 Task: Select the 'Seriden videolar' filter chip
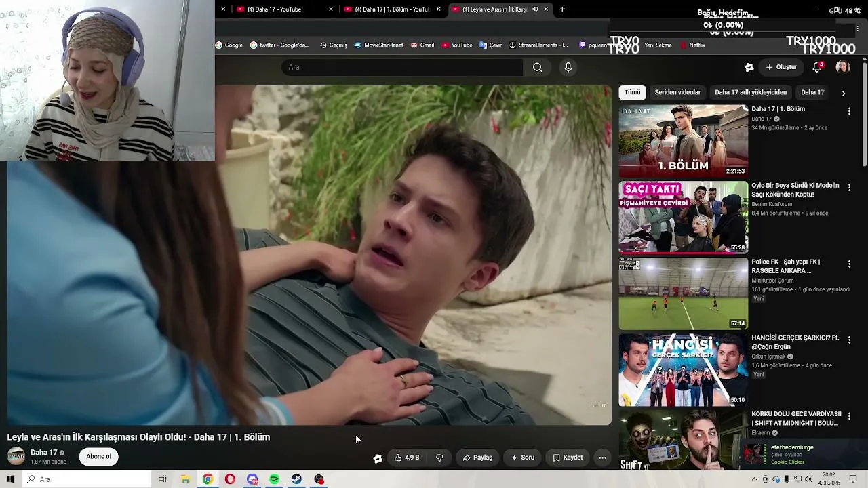click(x=677, y=92)
